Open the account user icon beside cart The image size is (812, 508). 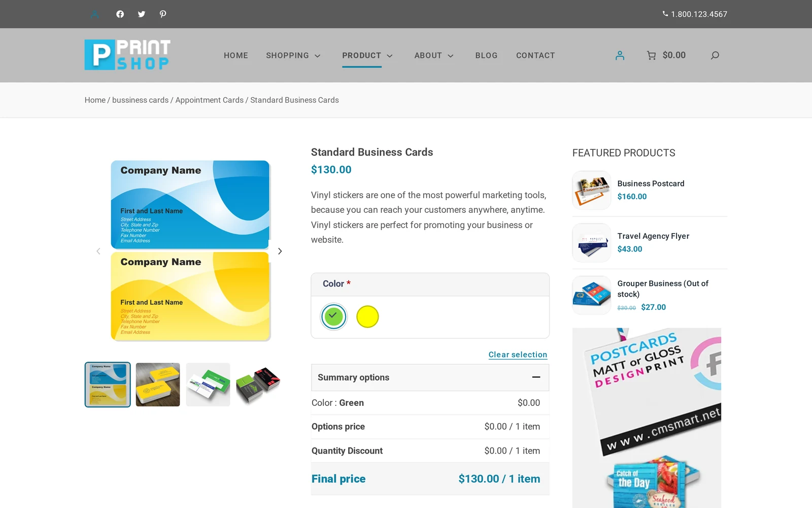click(x=620, y=55)
